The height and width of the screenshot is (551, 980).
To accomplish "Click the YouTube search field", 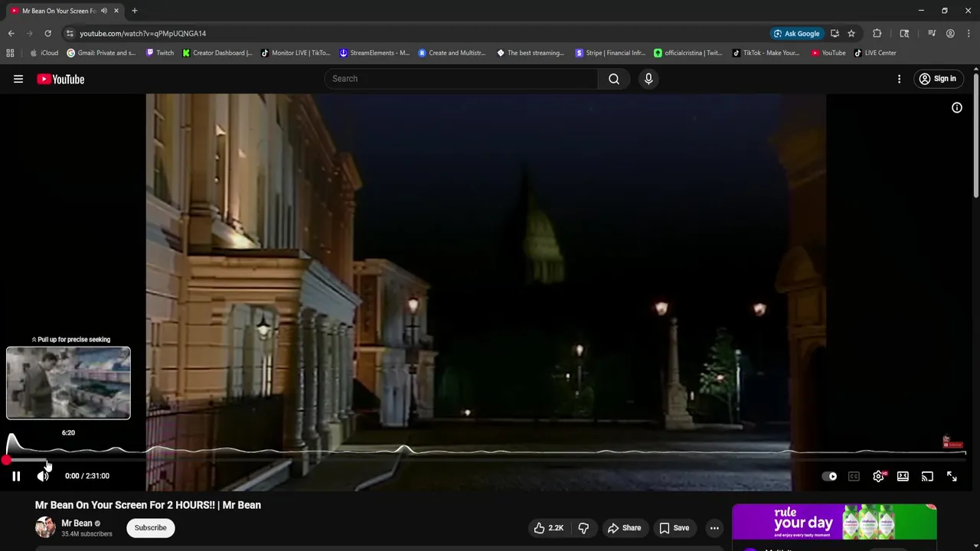I will pos(462,79).
